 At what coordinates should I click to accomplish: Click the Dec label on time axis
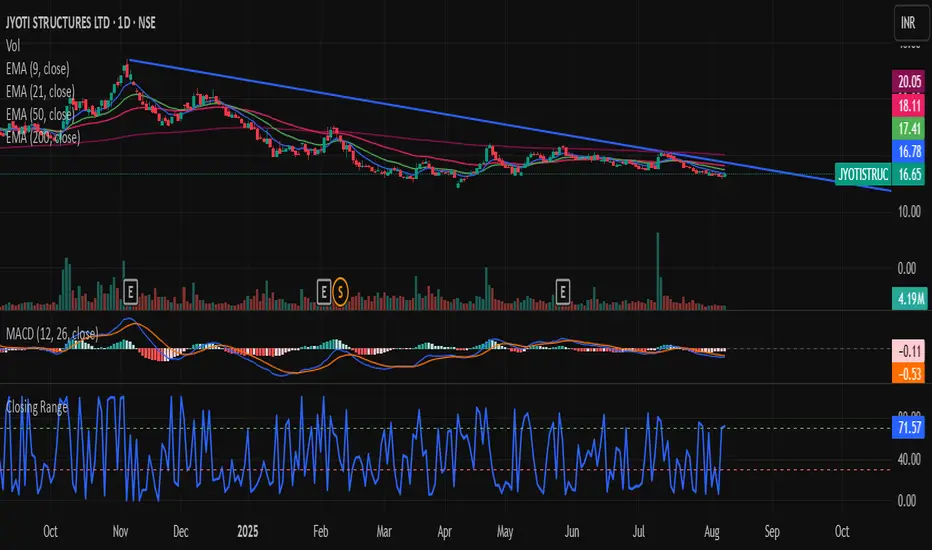coord(181,531)
